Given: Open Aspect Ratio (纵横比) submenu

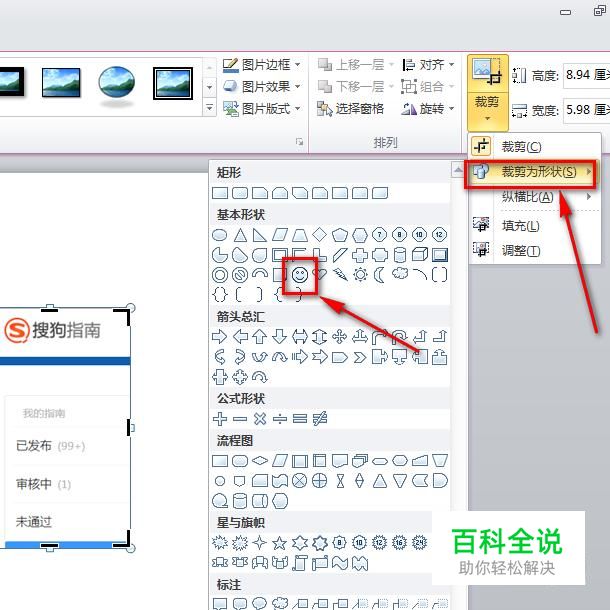Looking at the screenshot, I should pos(535,197).
